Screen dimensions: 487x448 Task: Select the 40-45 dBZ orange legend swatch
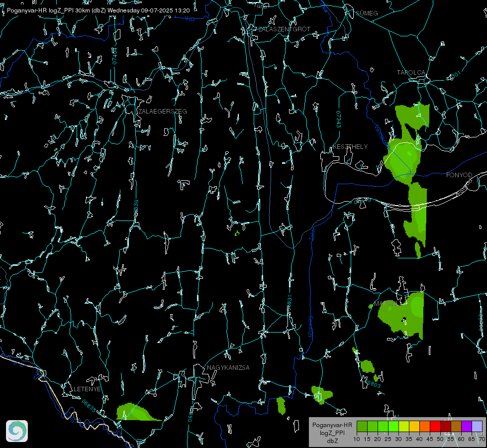tap(425, 426)
